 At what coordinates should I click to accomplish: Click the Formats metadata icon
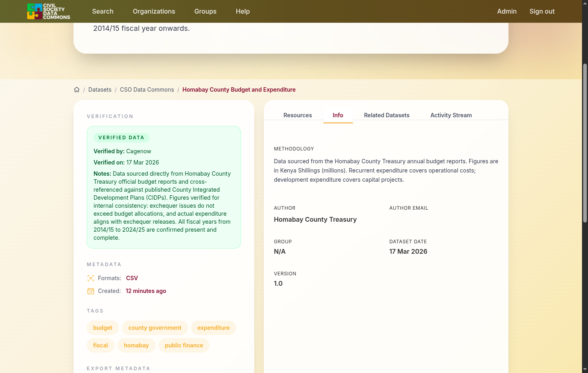[x=91, y=278]
